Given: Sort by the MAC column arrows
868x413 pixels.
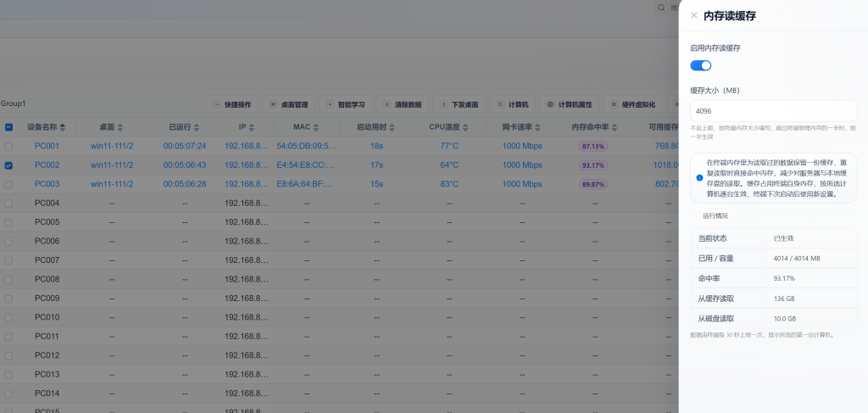Looking at the screenshot, I should pyautogui.click(x=314, y=127).
